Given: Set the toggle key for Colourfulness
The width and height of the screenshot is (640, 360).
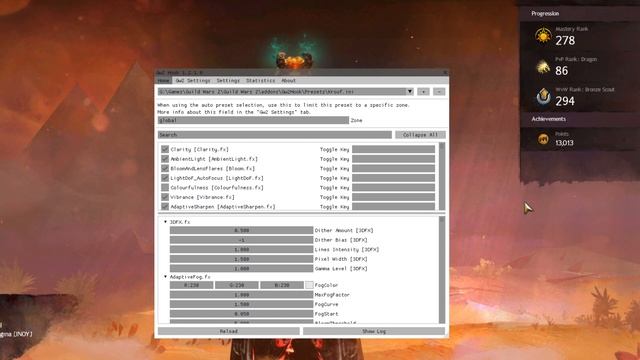Looking at the screenshot, I should point(393,187).
